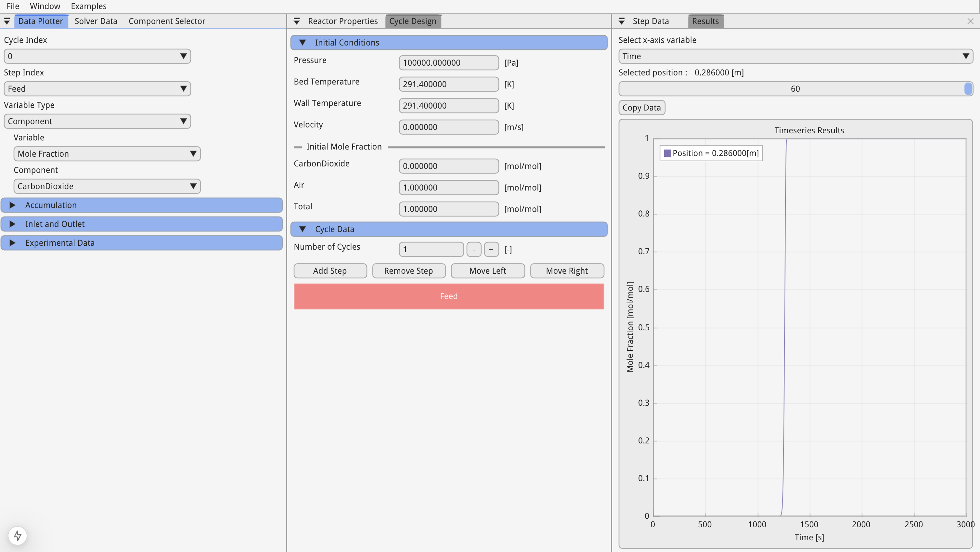
Task: Open the left panel dock menu triangle
Action: pos(7,21)
